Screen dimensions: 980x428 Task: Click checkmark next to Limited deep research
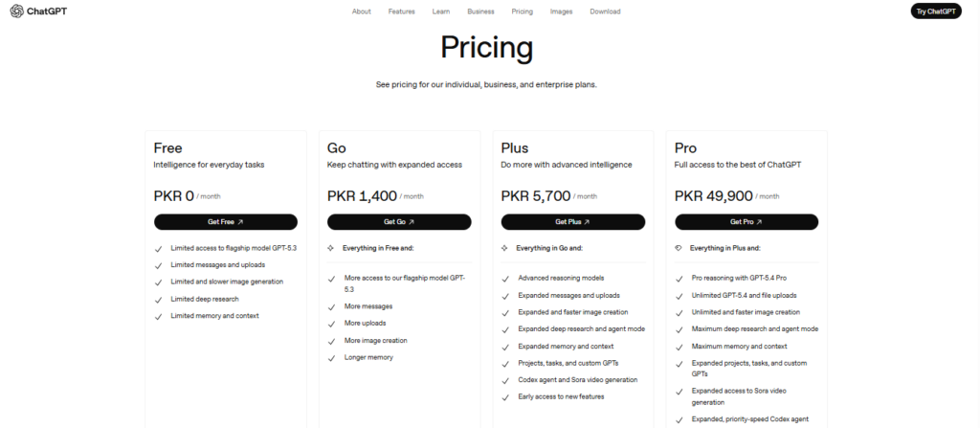(158, 299)
